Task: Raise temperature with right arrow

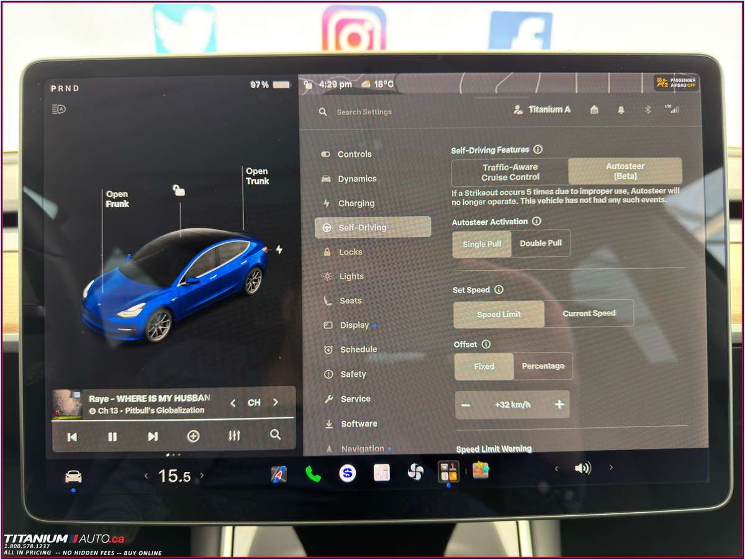Action: (202, 476)
